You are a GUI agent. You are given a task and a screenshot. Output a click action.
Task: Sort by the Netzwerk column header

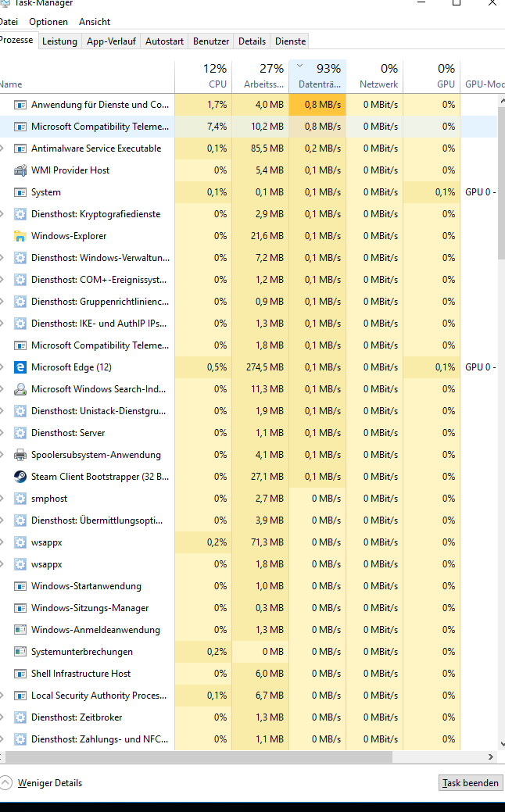tap(374, 76)
